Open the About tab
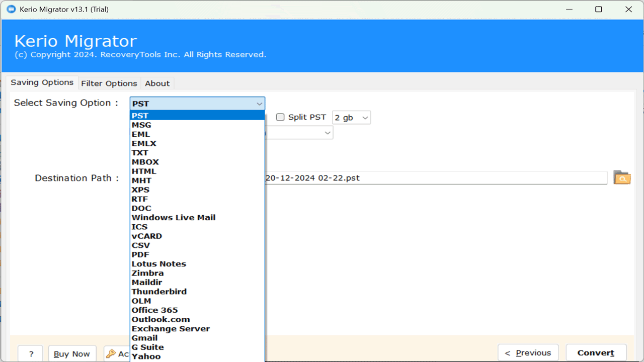This screenshot has width=644, height=362. 157,83
